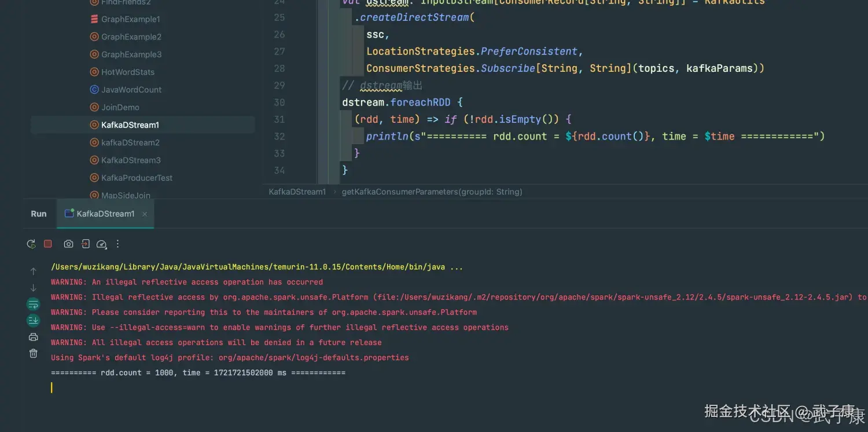Click LocationStrategies.PreferConsistent in the code
Viewport: 868px width, 432px height.
pos(472,52)
